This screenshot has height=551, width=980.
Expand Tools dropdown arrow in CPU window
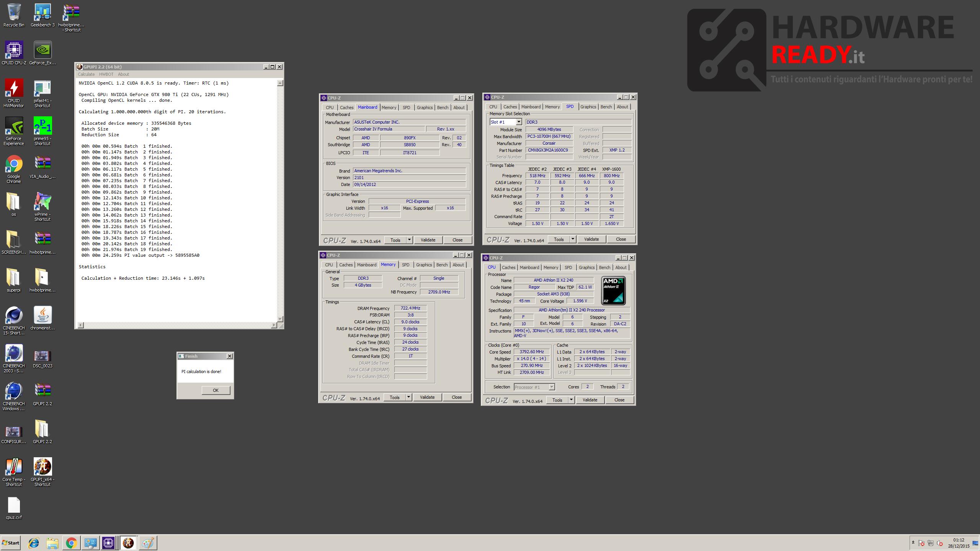click(571, 400)
